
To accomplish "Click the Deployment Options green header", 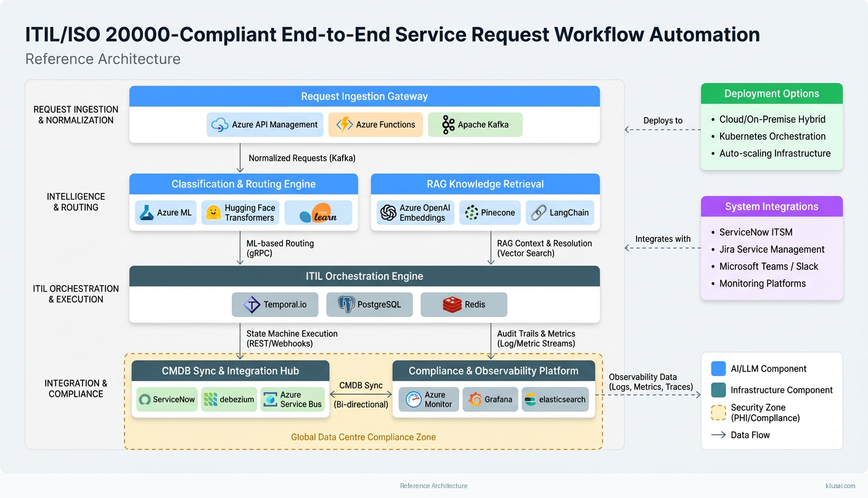I will 771,94.
